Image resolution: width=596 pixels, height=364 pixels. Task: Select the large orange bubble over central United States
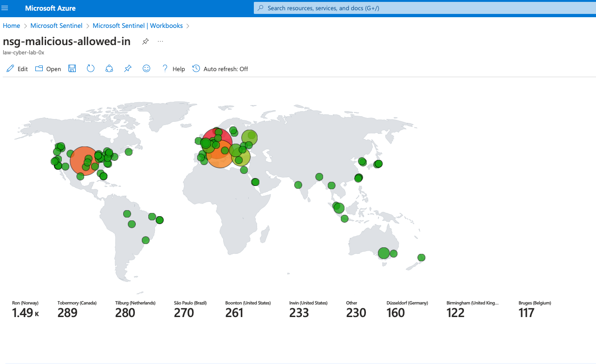click(85, 160)
